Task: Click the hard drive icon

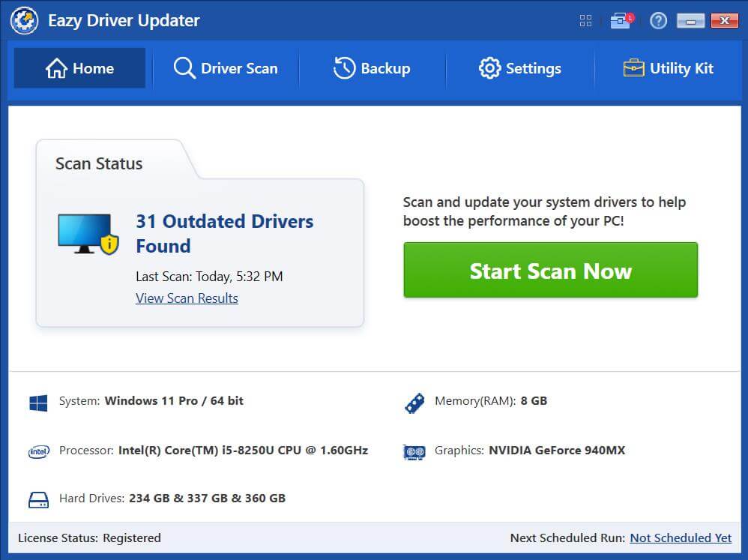Action: (x=39, y=500)
